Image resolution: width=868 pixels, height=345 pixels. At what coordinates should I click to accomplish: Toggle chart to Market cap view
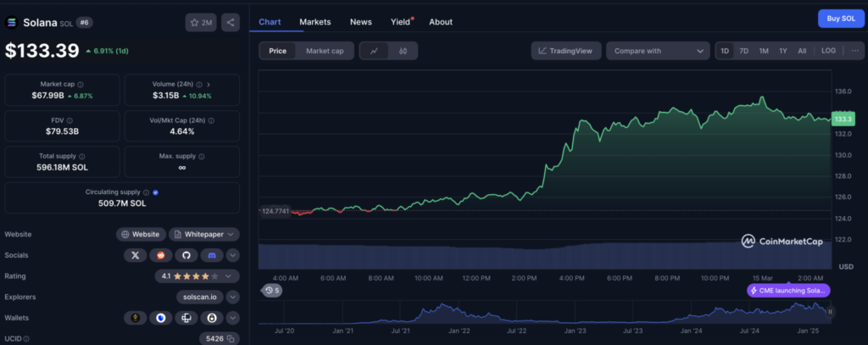click(x=325, y=51)
